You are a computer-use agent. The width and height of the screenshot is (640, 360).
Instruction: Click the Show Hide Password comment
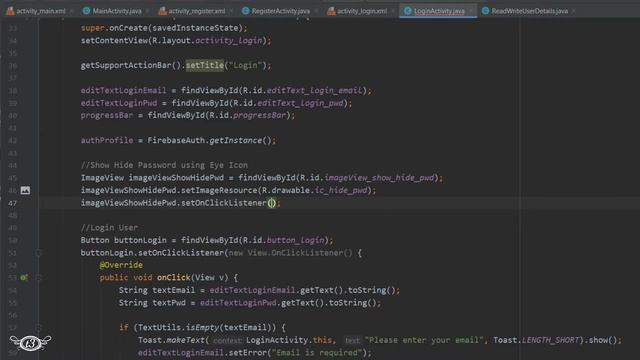click(164, 165)
